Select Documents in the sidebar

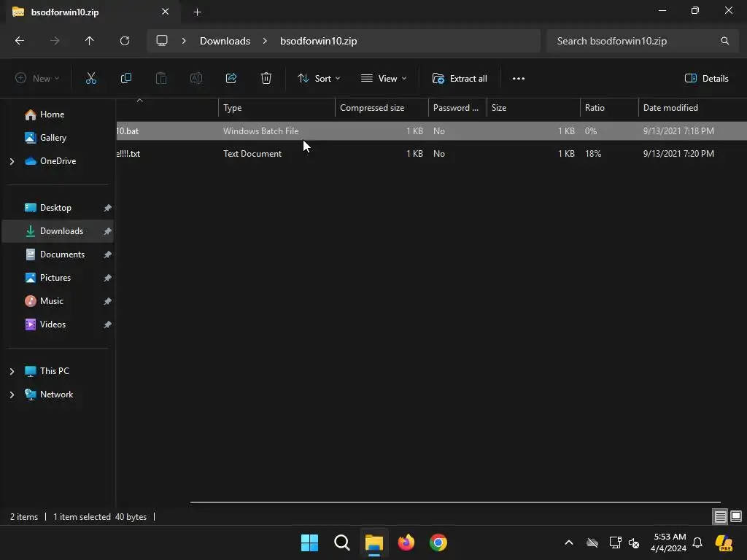(x=63, y=254)
